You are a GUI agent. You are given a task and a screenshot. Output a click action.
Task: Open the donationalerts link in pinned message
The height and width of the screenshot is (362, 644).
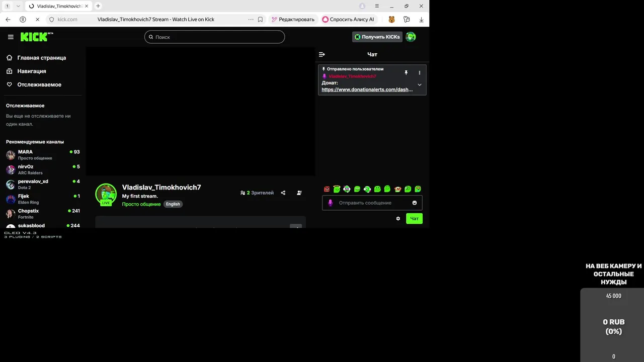point(367,89)
